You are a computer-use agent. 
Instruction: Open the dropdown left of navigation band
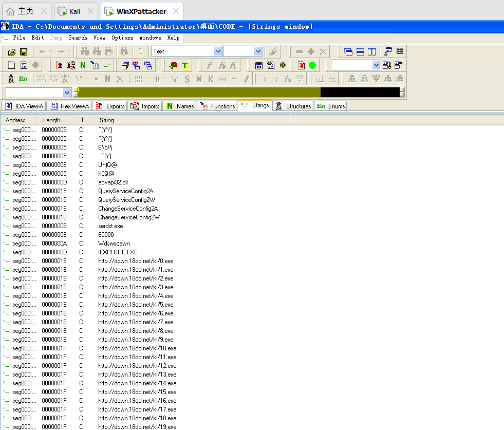click(x=67, y=92)
